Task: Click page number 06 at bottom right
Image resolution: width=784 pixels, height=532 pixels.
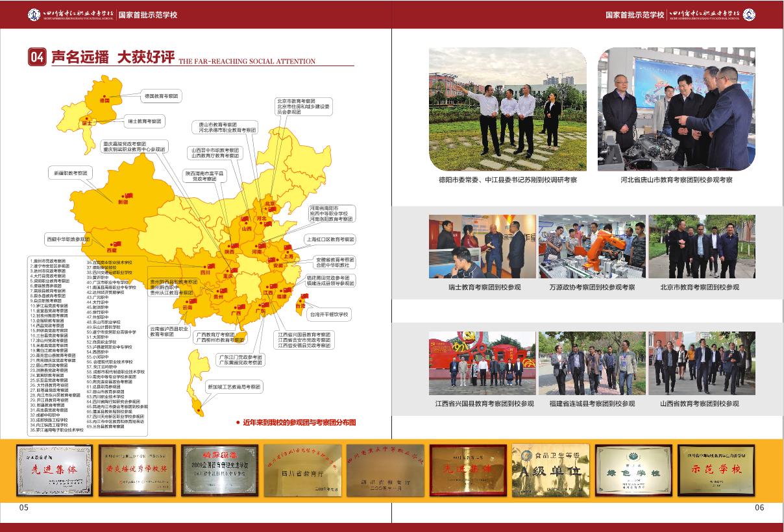Action: pos(759,507)
